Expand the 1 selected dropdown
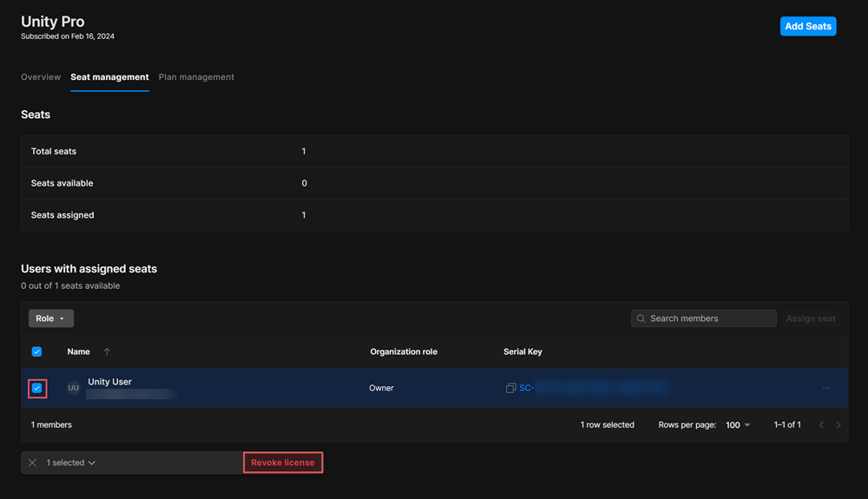Screen dimensions: 868x499 pyautogui.click(x=71, y=463)
